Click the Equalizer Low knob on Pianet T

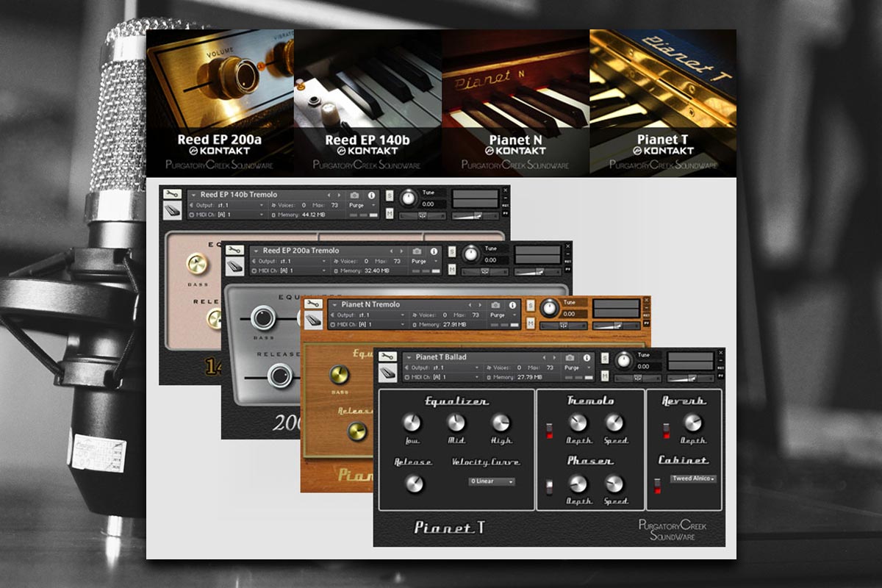point(412,423)
